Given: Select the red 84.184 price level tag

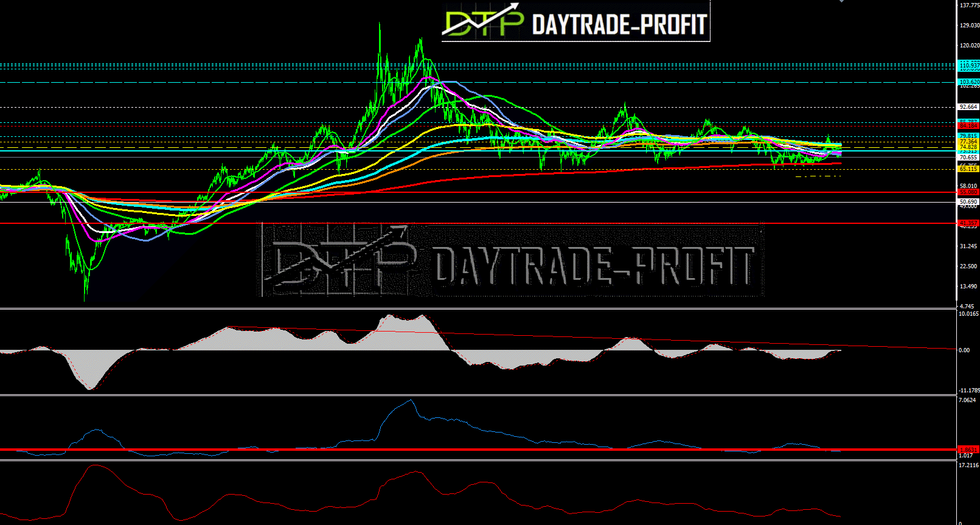Looking at the screenshot, I should 969,126.
